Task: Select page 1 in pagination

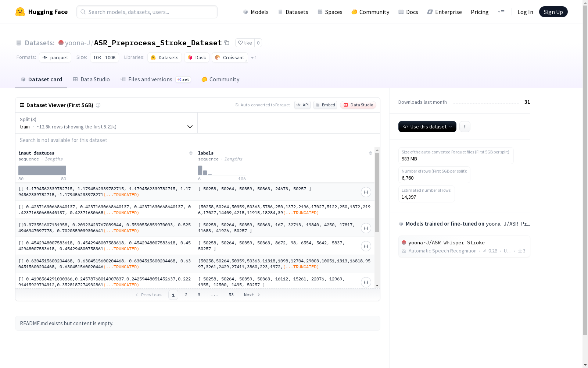Action: pyautogui.click(x=173, y=295)
